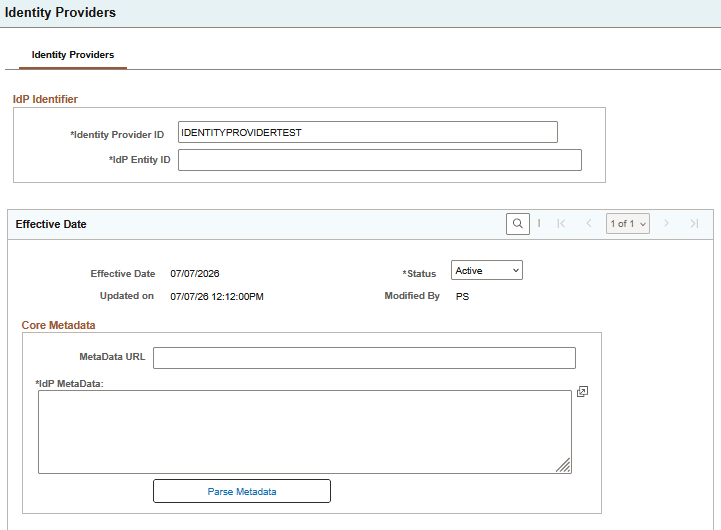This screenshot has width=721, height=530.
Task: Click the IdP Identifier section heading
Action: click(45, 99)
